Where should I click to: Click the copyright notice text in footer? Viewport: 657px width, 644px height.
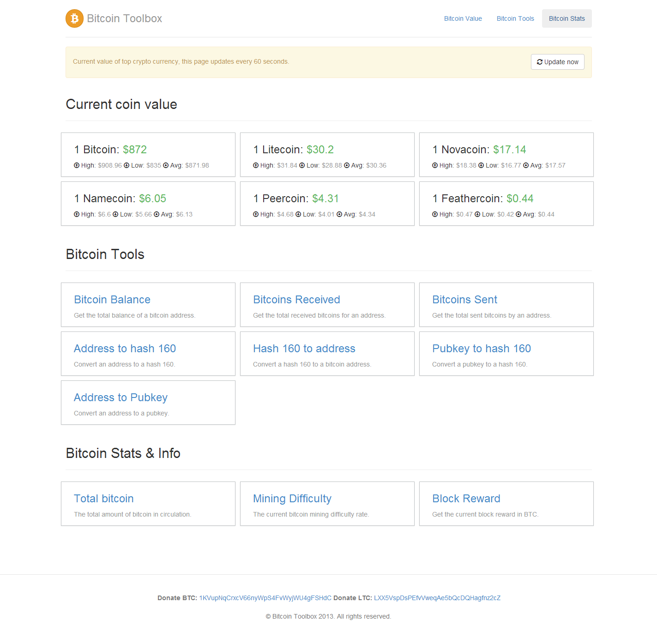(328, 616)
